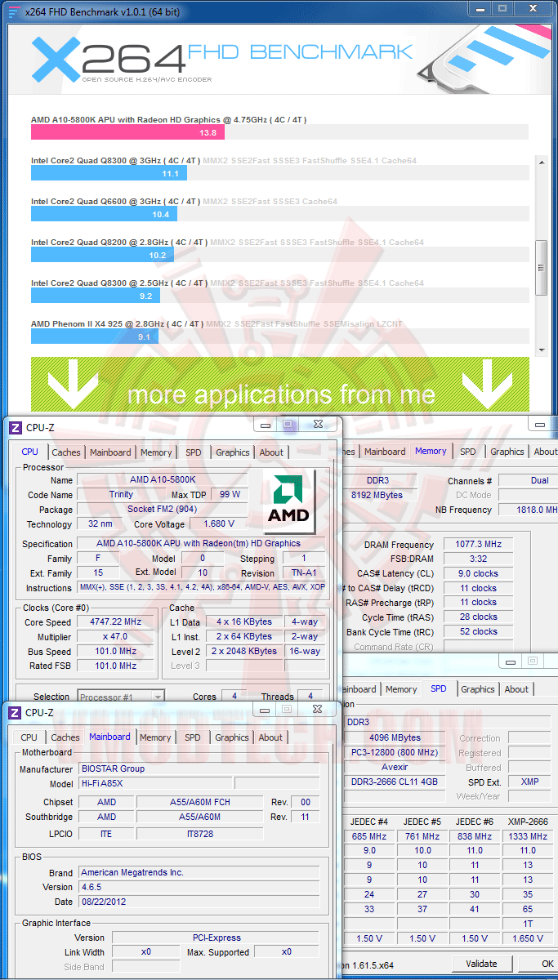
Task: Select Memory tab in the CPU-Z JEDEC window
Action: pos(401,689)
